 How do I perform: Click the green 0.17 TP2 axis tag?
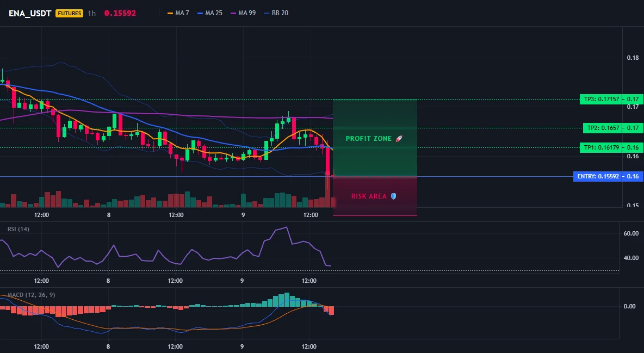tap(633, 128)
